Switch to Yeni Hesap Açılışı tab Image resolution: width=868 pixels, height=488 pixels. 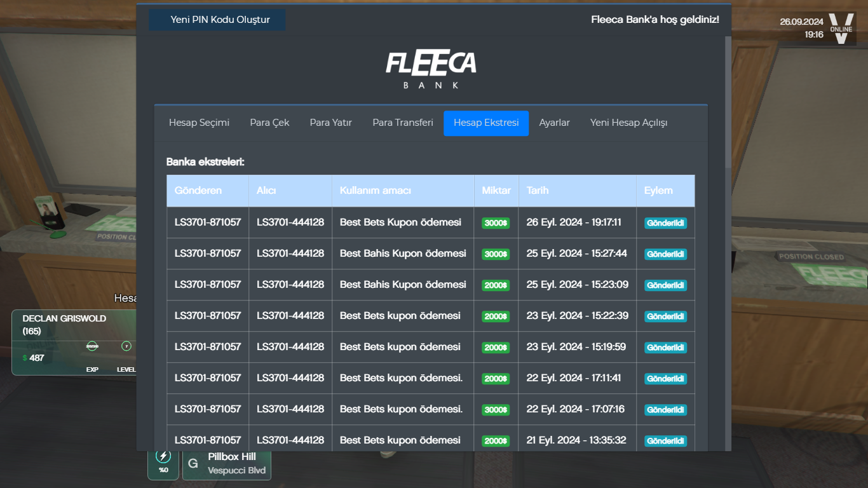(628, 123)
